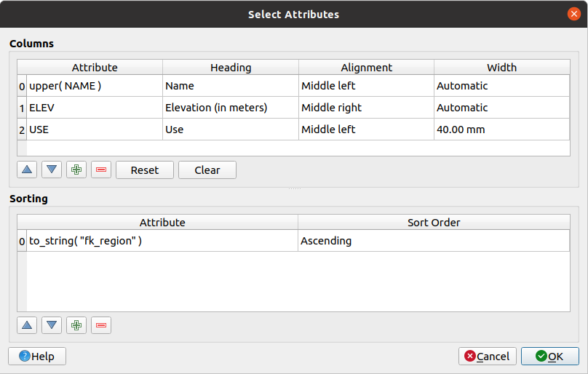Image resolution: width=588 pixels, height=374 pixels.
Task: Choose alignment cell for upper( NAME ) row
Action: click(366, 86)
